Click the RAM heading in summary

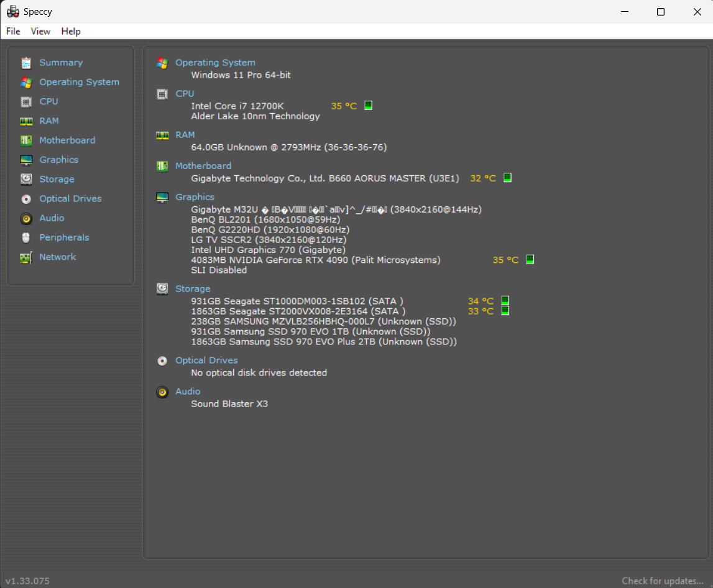point(185,135)
